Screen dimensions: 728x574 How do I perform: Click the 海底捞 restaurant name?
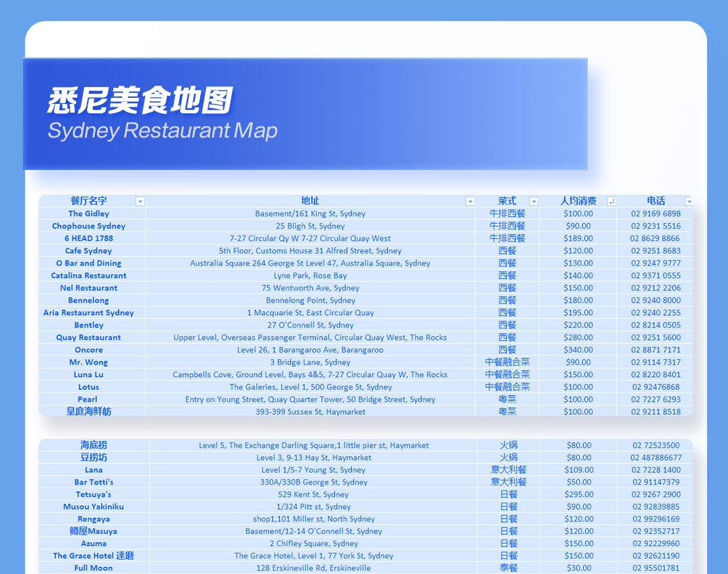click(94, 445)
